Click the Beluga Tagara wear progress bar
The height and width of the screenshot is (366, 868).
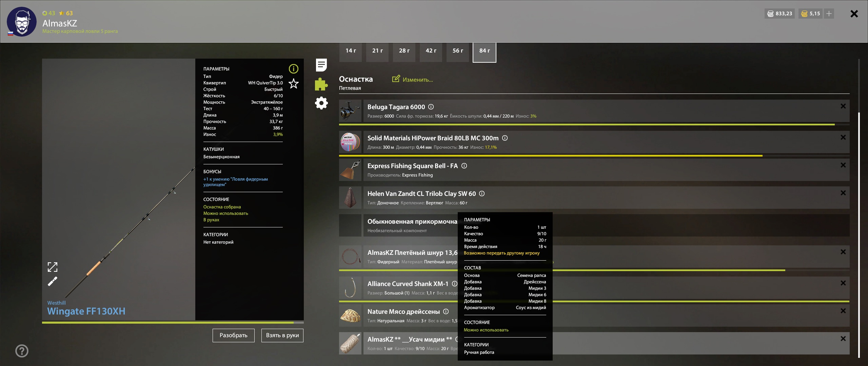pos(594,125)
